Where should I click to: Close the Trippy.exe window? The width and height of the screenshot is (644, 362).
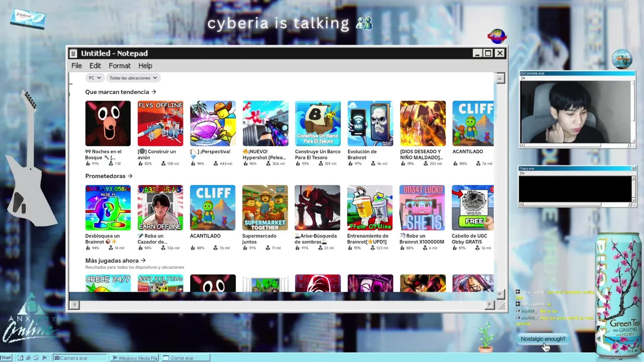(633, 168)
